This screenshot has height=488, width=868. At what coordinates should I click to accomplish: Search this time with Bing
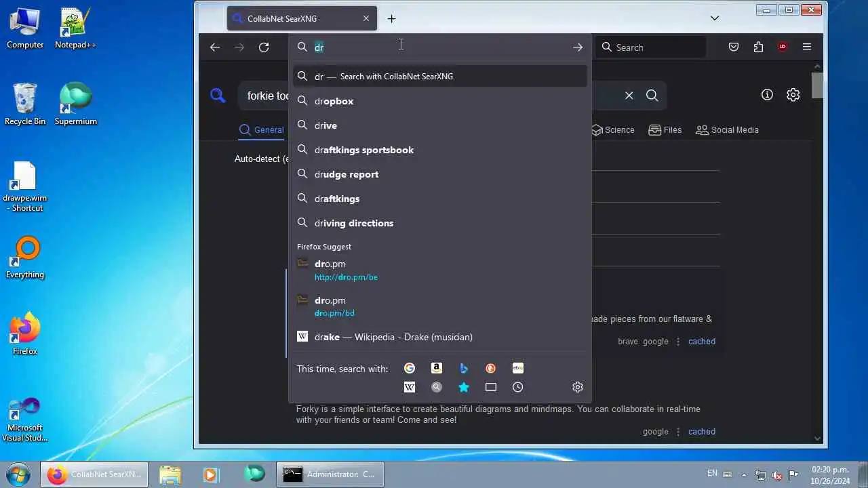464,368
